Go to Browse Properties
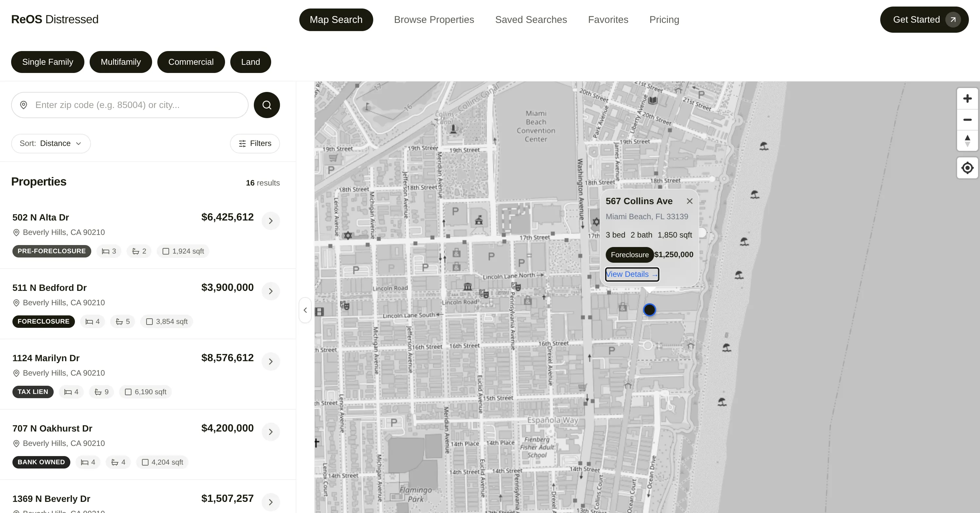This screenshot has width=980, height=513. point(434,20)
